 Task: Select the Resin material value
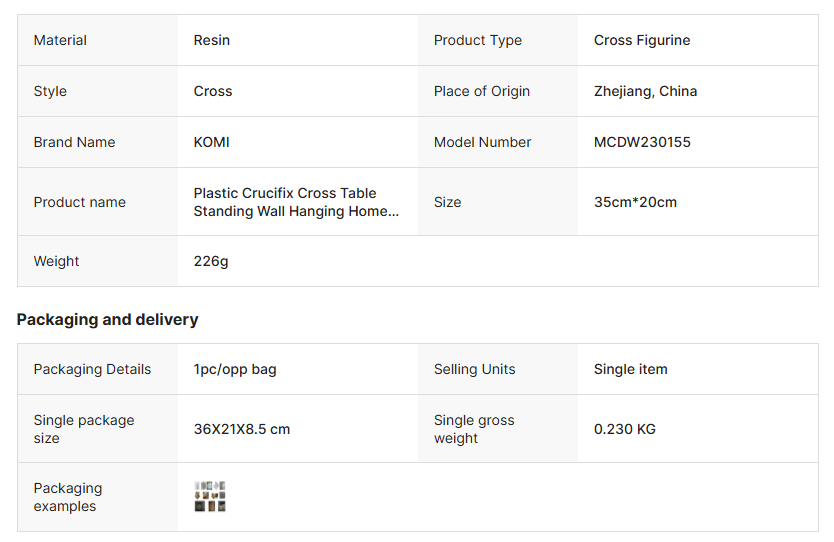tap(212, 40)
